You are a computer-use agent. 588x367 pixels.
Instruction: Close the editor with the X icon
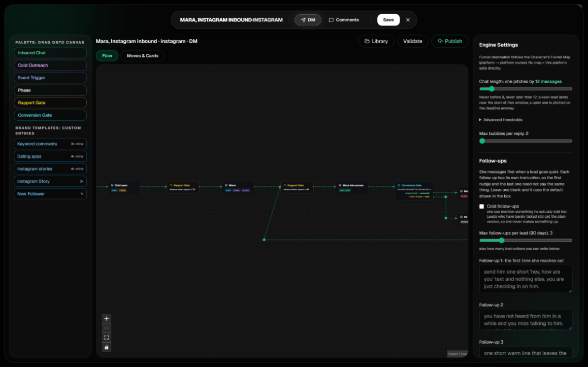pos(408,20)
